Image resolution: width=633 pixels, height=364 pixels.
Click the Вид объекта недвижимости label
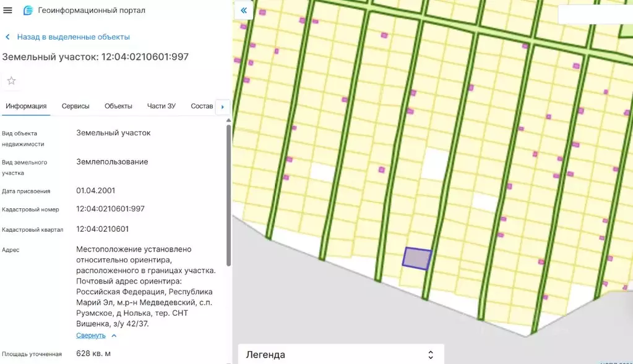click(23, 138)
